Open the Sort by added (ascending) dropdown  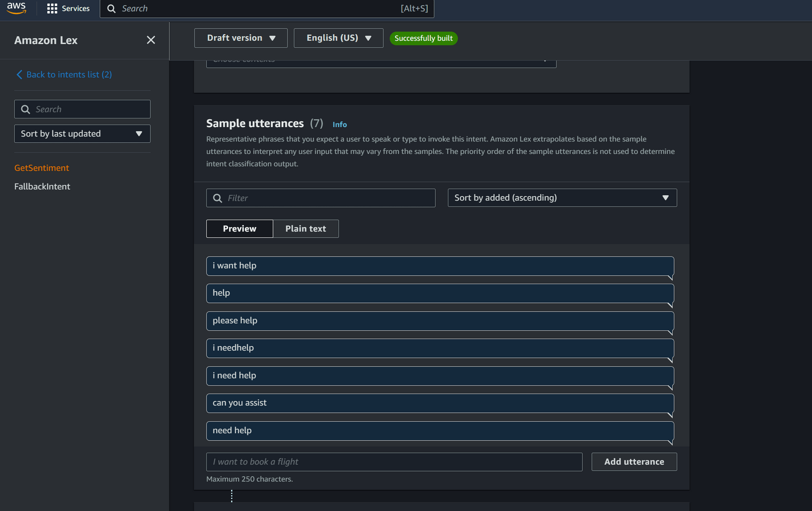point(562,198)
